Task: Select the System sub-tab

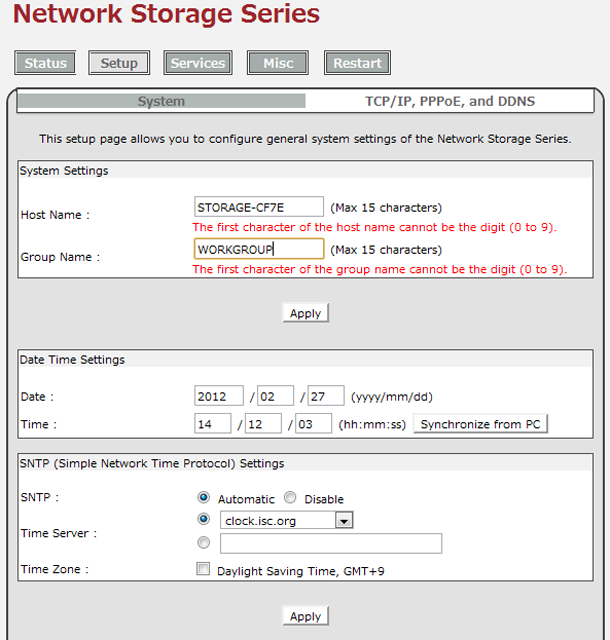Action: click(x=161, y=101)
